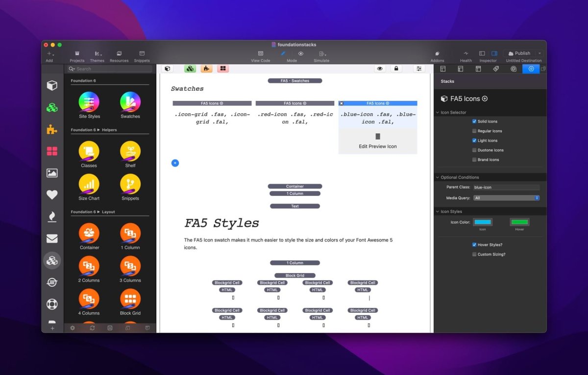Click the Size Chart helper icon
Viewport: 588px width, 375px height.
point(89,184)
